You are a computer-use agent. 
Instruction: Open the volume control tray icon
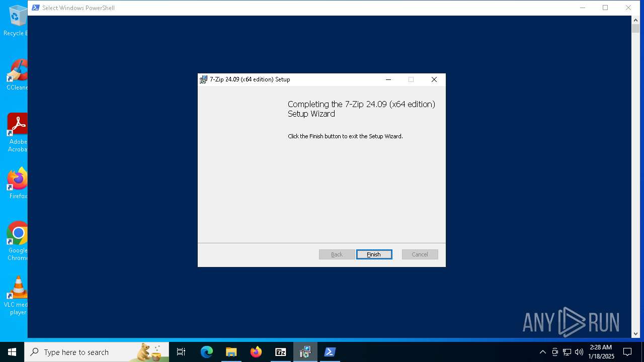pyautogui.click(x=579, y=352)
